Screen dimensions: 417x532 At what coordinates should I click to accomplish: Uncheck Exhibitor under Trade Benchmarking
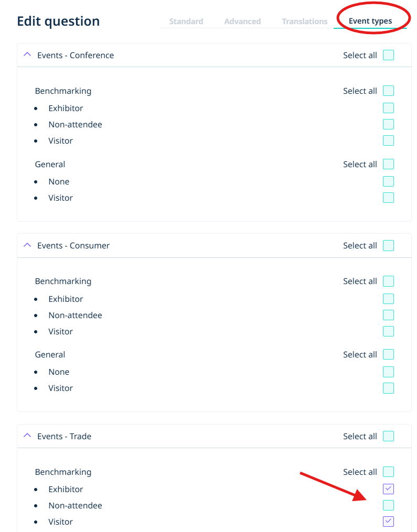(388, 489)
